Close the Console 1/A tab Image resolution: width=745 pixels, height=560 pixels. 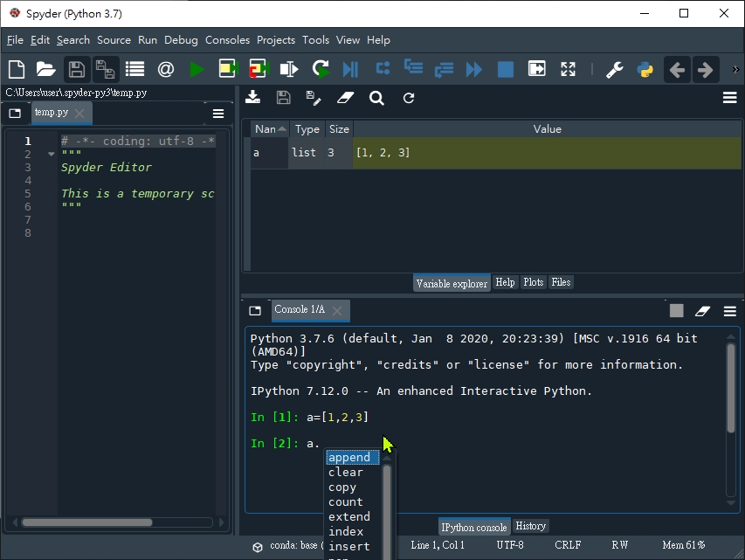tap(337, 310)
